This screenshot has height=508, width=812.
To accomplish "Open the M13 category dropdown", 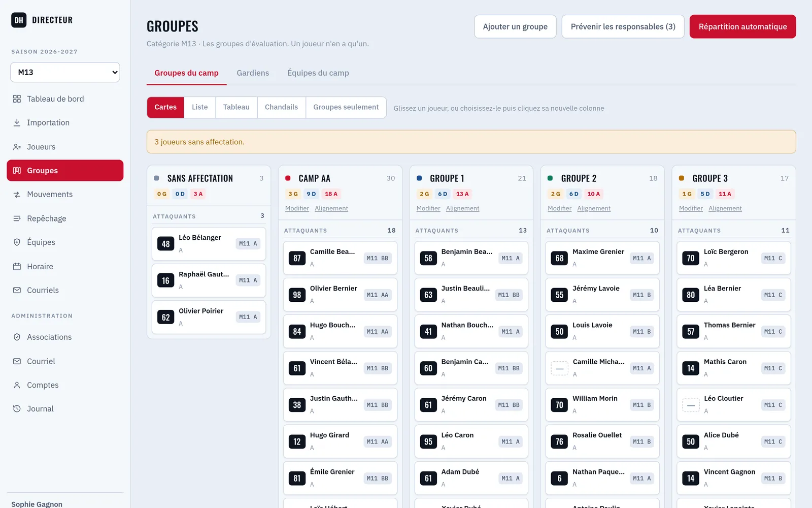I will 65,72.
